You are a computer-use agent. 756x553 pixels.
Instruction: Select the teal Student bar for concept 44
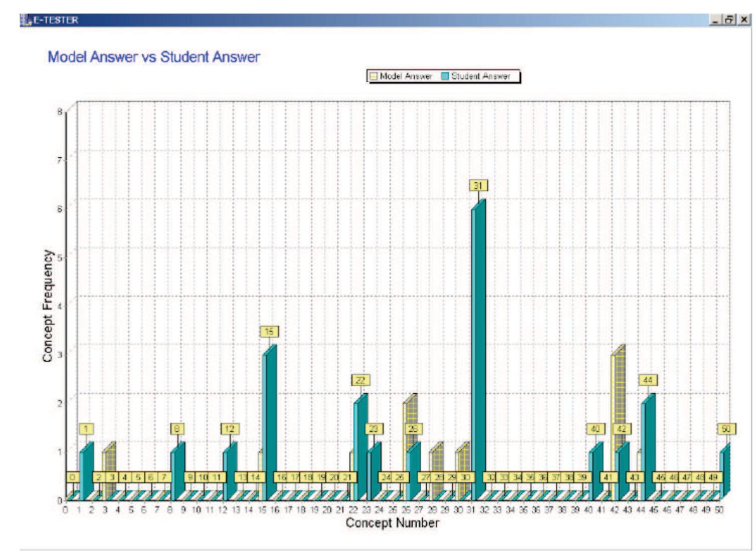tap(648, 447)
